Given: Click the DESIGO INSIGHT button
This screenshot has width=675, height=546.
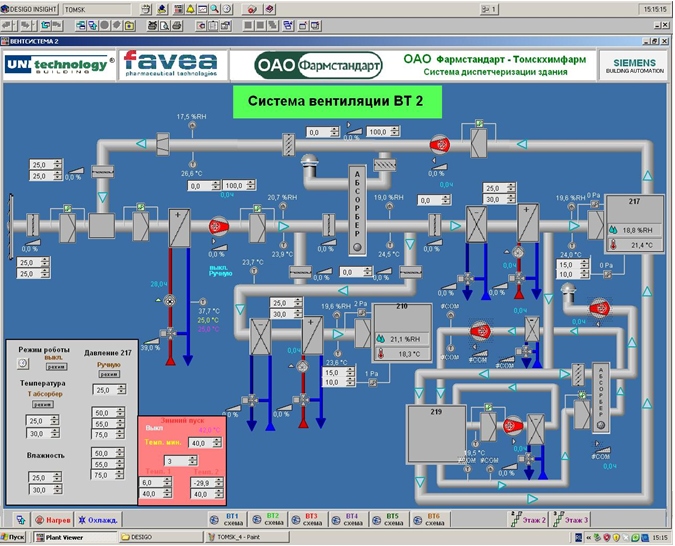Looking at the screenshot, I should click(30, 9).
